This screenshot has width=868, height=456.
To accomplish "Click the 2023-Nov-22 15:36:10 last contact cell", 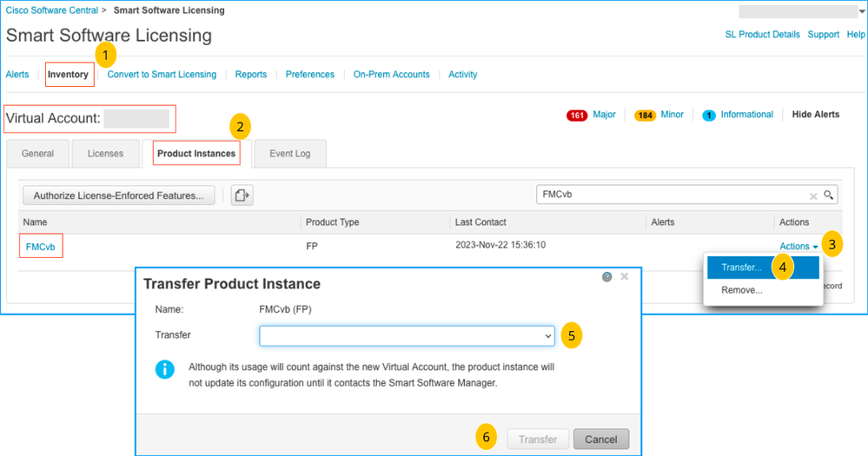I will click(500, 245).
